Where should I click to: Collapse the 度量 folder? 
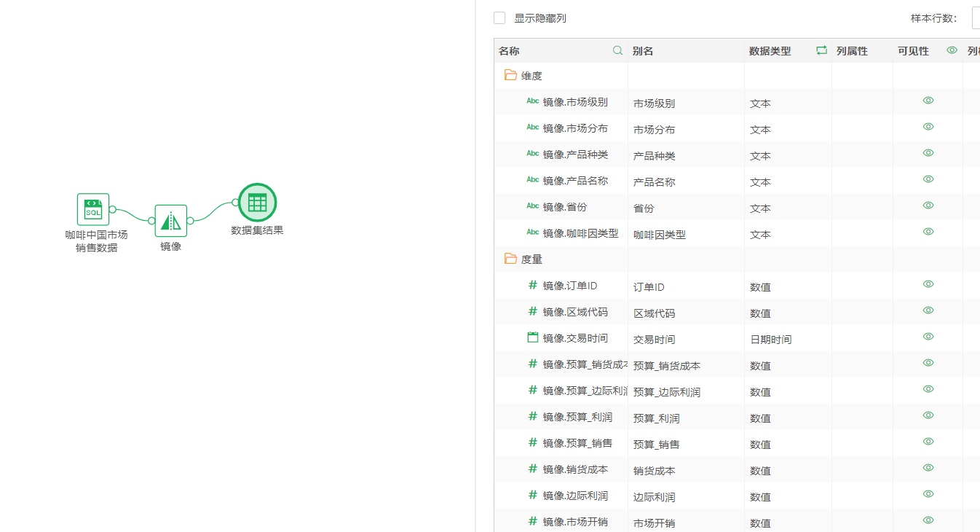coord(510,259)
